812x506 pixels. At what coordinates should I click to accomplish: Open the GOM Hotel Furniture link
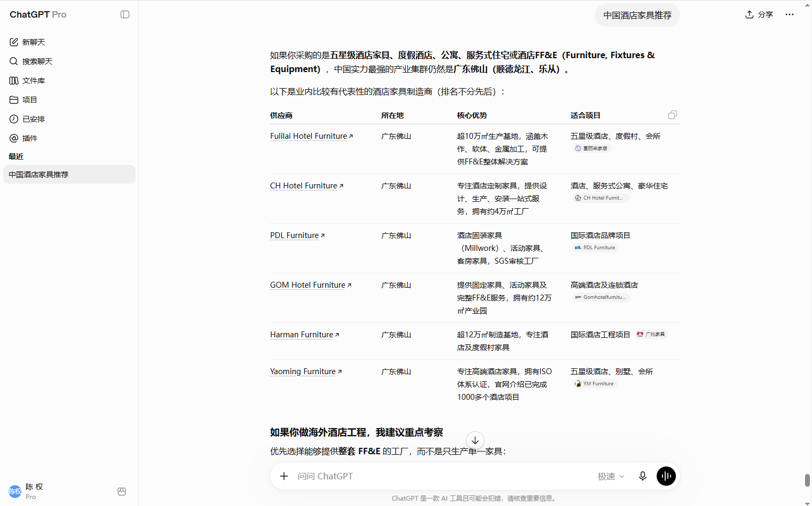[x=311, y=285]
